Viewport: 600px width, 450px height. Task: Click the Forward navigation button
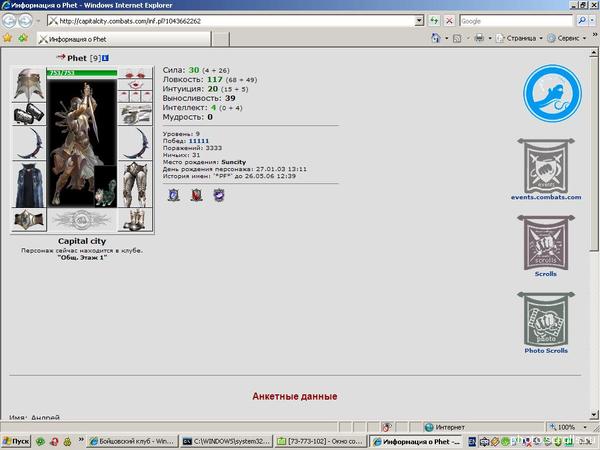point(25,21)
